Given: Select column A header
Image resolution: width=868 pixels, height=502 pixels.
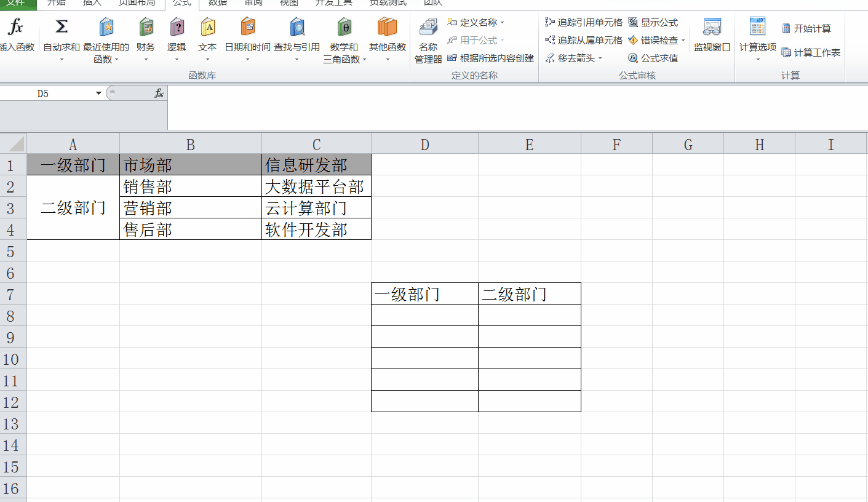Looking at the screenshot, I should pos(73,145).
